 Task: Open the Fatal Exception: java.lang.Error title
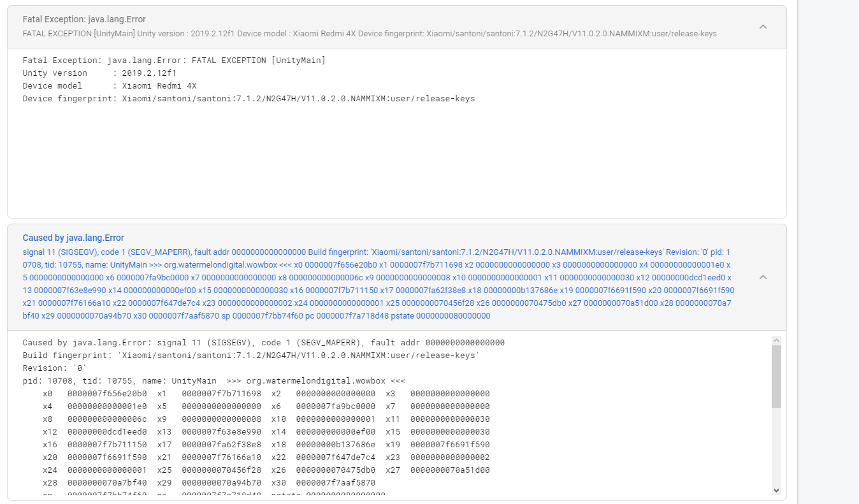[x=83, y=19]
